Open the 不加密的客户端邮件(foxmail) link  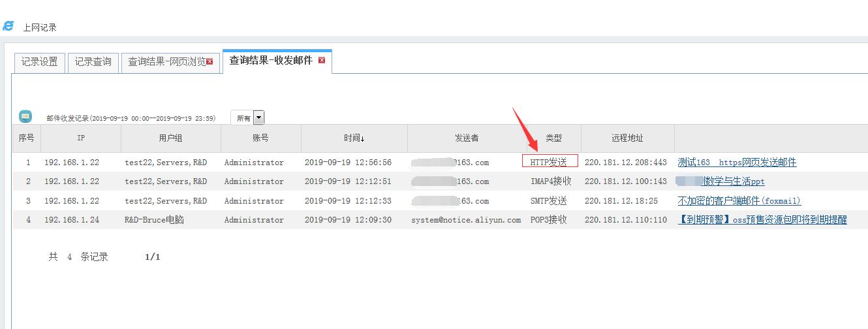739,201
